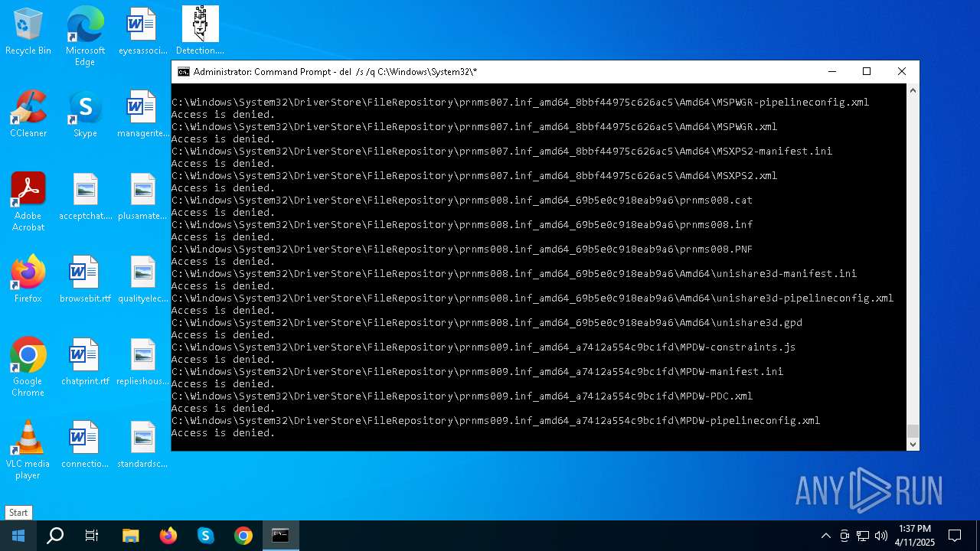Screen dimensions: 980x551
Task: Open the volume control tray icon
Action: tap(881, 536)
